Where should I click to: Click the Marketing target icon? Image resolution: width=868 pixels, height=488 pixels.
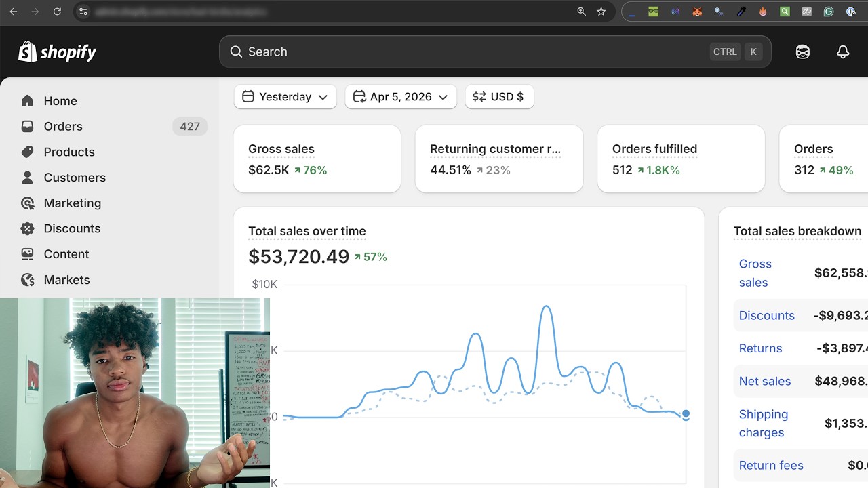tap(27, 203)
